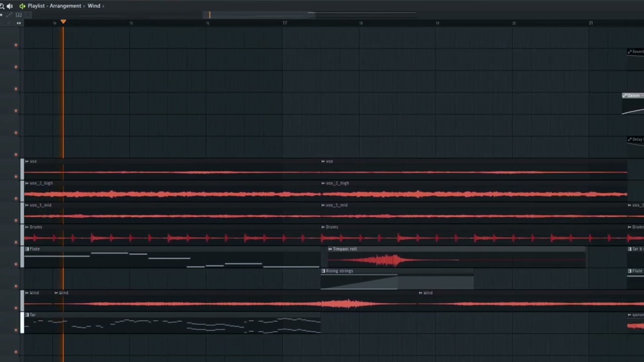Mute the vox_3_mid track
Viewport: 644px width, 362px height.
point(16,220)
